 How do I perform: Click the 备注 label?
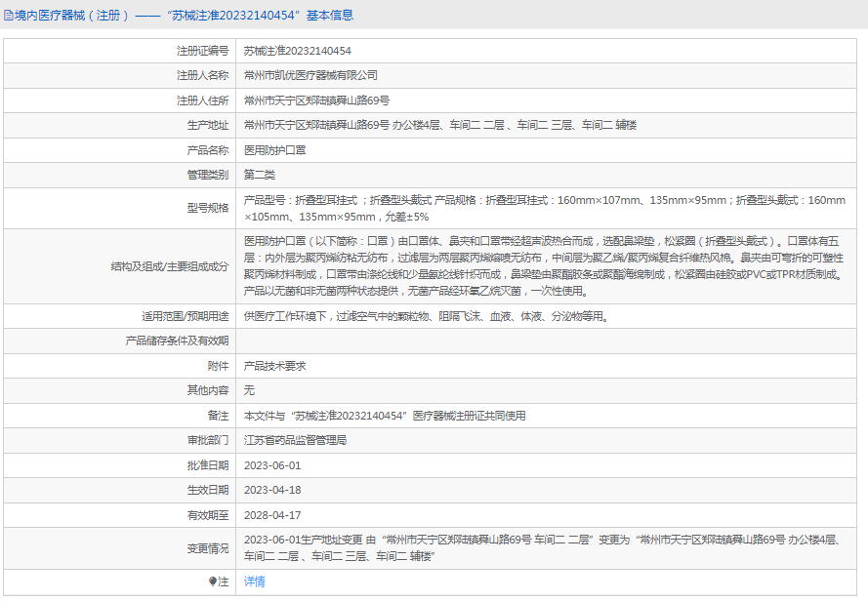(x=218, y=416)
